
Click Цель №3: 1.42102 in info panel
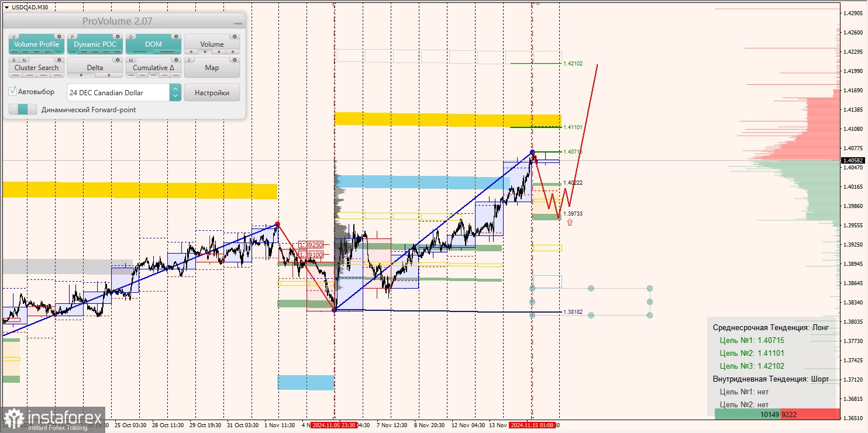coord(752,366)
